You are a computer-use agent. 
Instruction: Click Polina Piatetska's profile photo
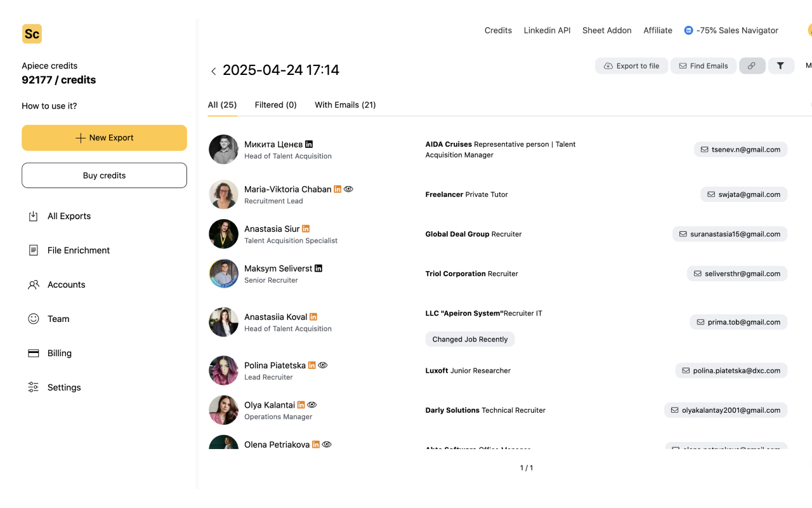point(223,370)
